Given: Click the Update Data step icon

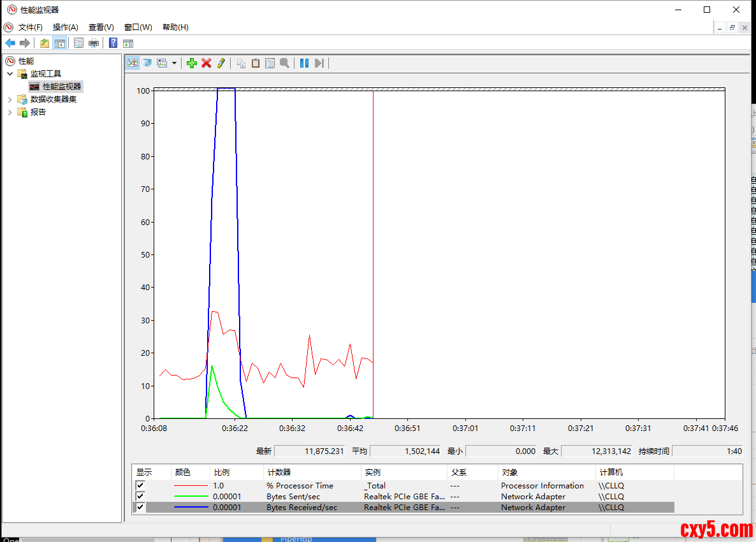Looking at the screenshot, I should click(319, 63).
